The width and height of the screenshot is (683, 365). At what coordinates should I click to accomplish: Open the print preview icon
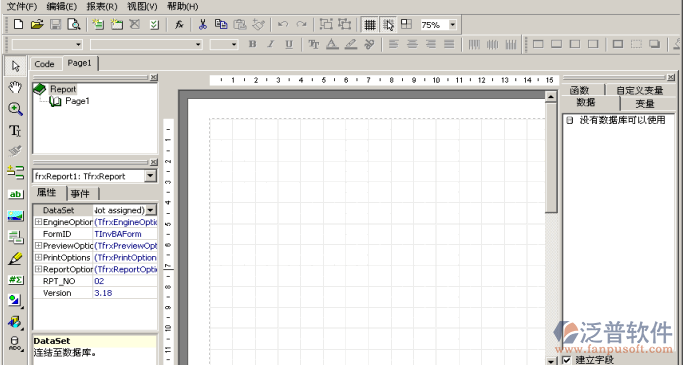click(74, 24)
